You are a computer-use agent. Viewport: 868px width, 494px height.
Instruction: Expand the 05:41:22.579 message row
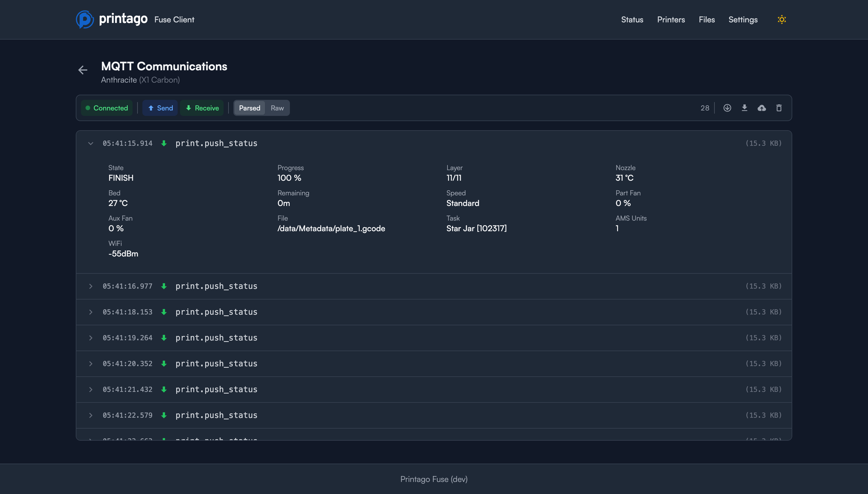pyautogui.click(x=91, y=415)
